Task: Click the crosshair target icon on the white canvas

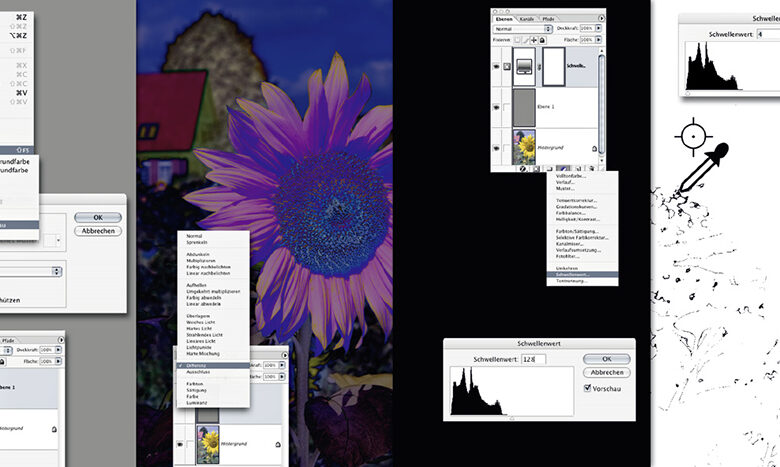Action: pos(692,134)
